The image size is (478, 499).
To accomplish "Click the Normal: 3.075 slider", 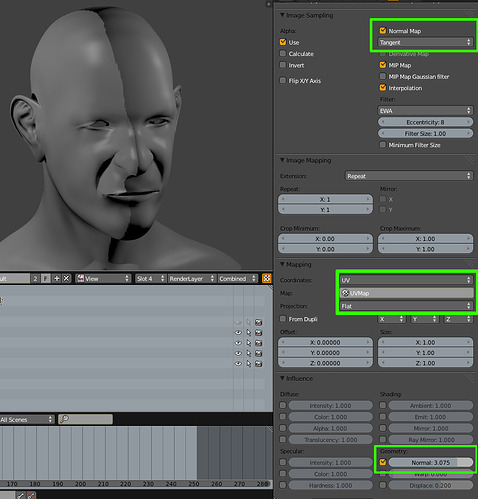I will [x=431, y=462].
